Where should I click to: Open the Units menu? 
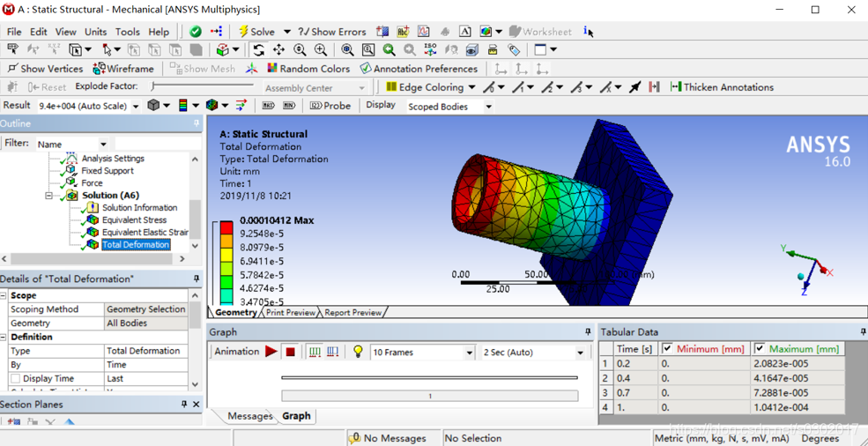(96, 32)
